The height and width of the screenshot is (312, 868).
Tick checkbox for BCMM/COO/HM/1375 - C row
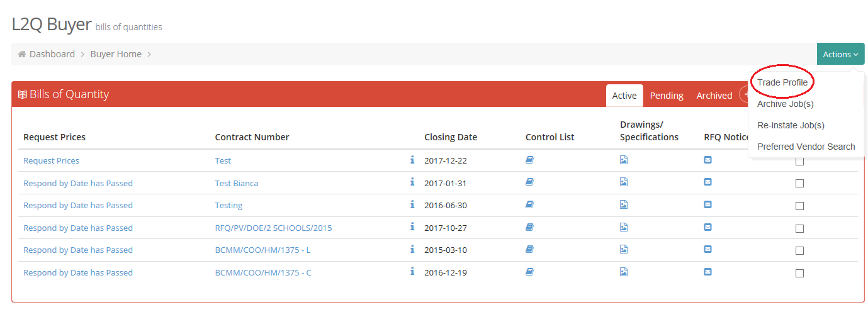[x=799, y=273]
